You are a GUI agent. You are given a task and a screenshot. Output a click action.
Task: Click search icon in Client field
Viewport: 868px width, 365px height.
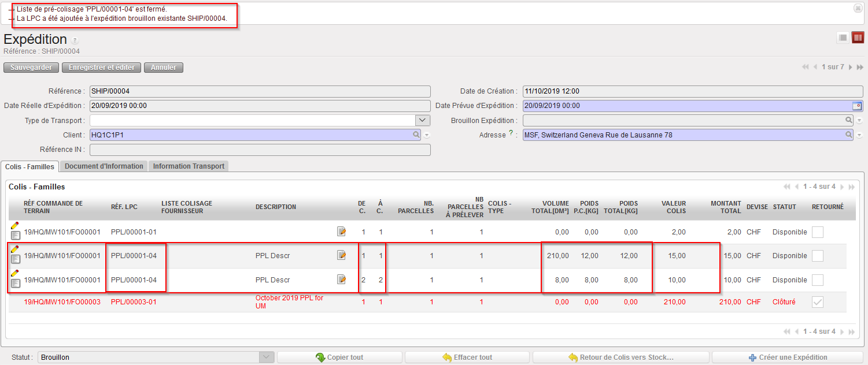[416, 135]
